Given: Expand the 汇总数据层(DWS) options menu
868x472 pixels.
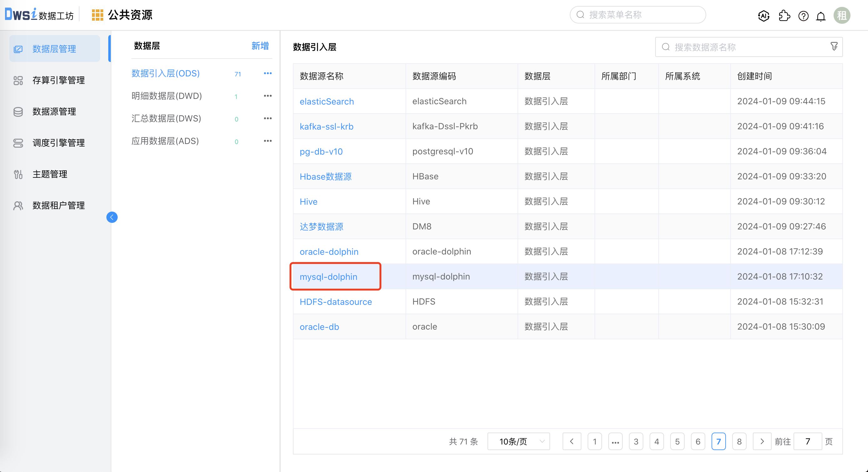Looking at the screenshot, I should coord(268,118).
